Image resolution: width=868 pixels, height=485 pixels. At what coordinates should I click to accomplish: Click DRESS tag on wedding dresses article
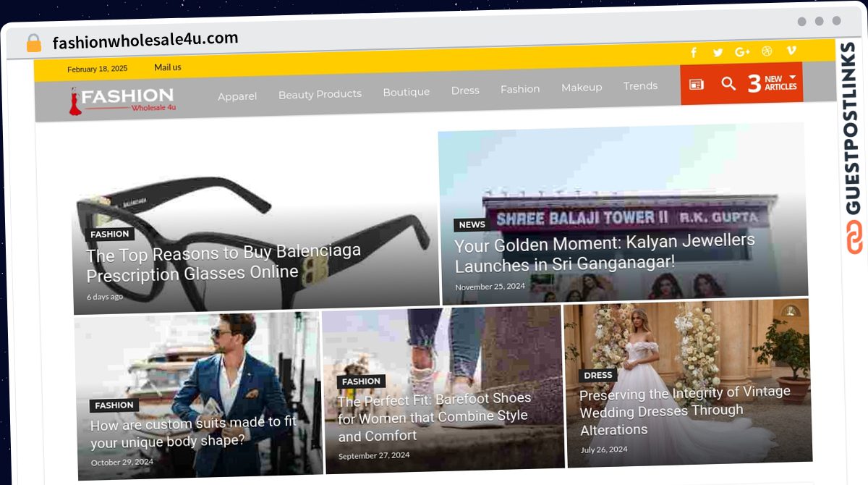click(598, 375)
